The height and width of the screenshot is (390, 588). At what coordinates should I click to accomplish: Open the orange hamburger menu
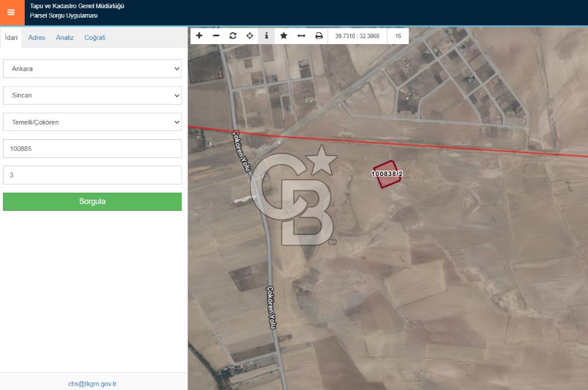12,12
